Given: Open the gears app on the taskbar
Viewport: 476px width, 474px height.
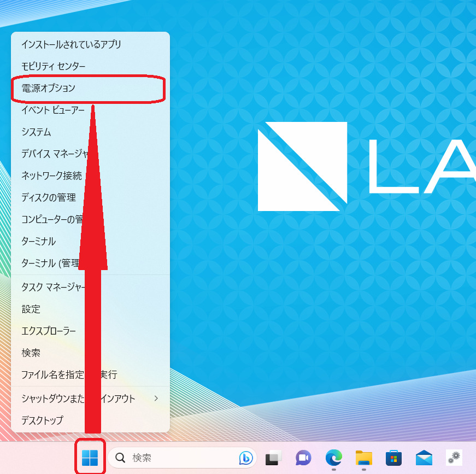Looking at the screenshot, I should (x=454, y=458).
